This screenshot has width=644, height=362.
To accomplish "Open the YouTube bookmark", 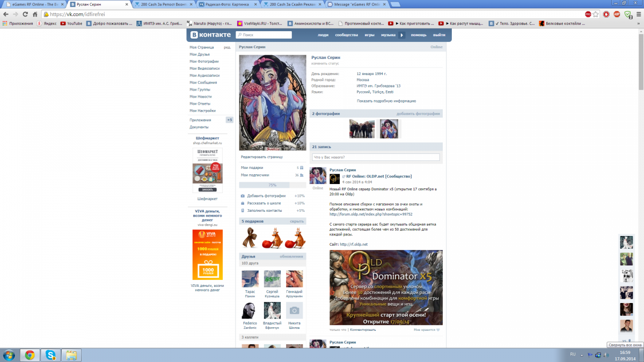I will tap(71, 24).
